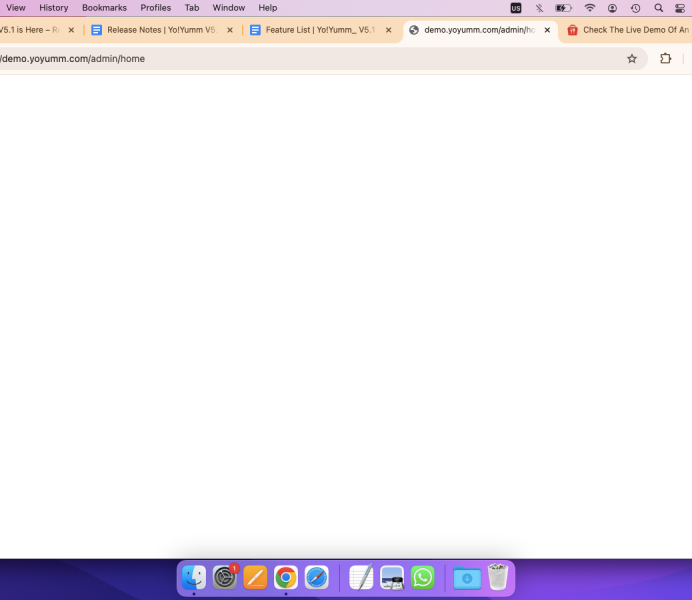Launch System Settings from the dock
Screen dimensions: 692x600
(x=225, y=577)
